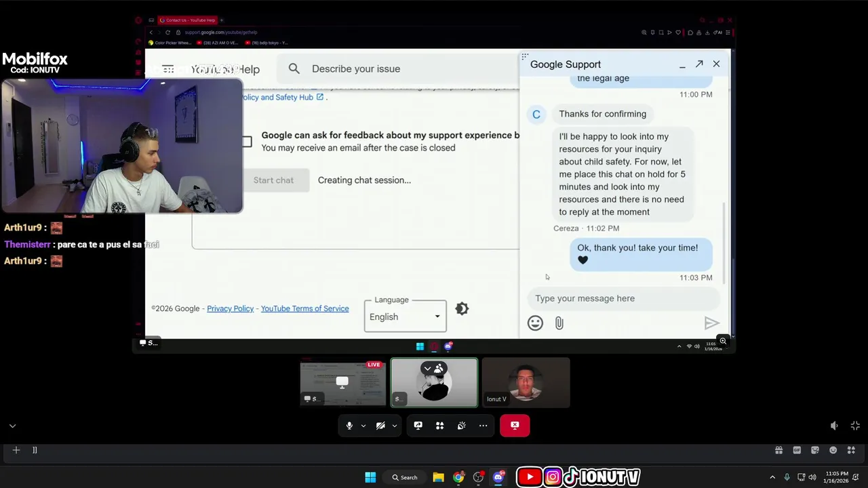868x488 pixels.
Task: Open the apps icon in Discord message bar
Action: click(851, 450)
